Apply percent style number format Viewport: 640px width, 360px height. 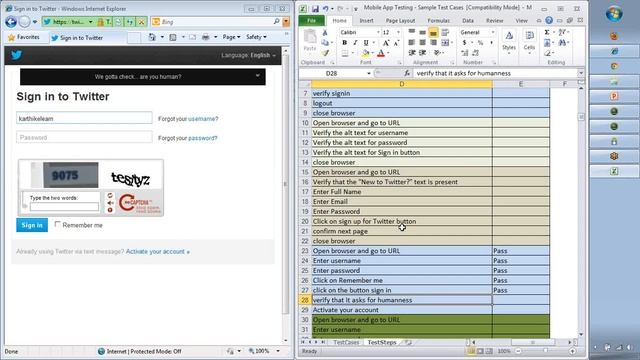[x=480, y=42]
